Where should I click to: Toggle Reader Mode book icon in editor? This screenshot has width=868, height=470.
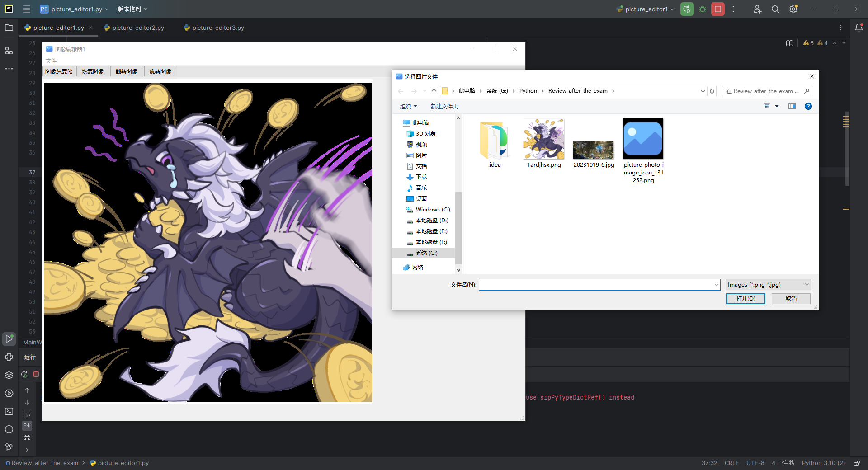click(789, 43)
